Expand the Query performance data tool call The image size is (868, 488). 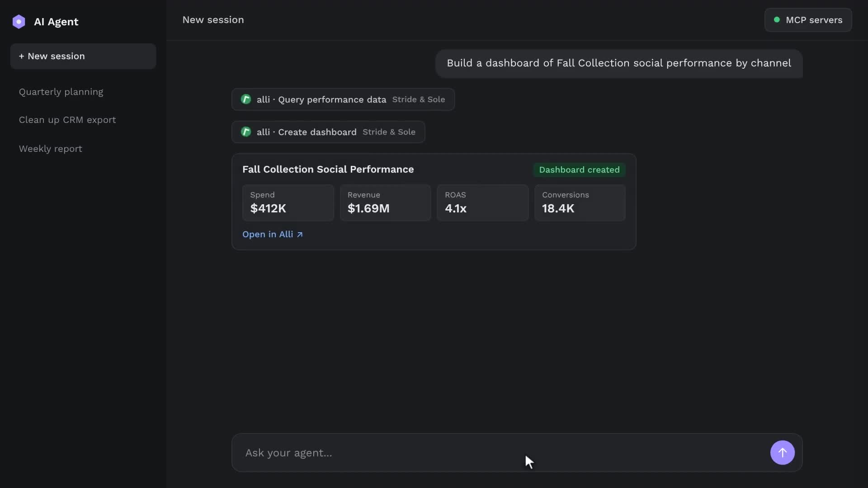343,99
